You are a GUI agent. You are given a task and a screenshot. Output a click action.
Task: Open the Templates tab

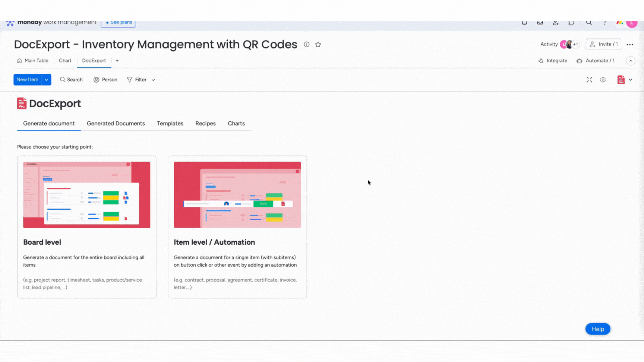click(170, 124)
